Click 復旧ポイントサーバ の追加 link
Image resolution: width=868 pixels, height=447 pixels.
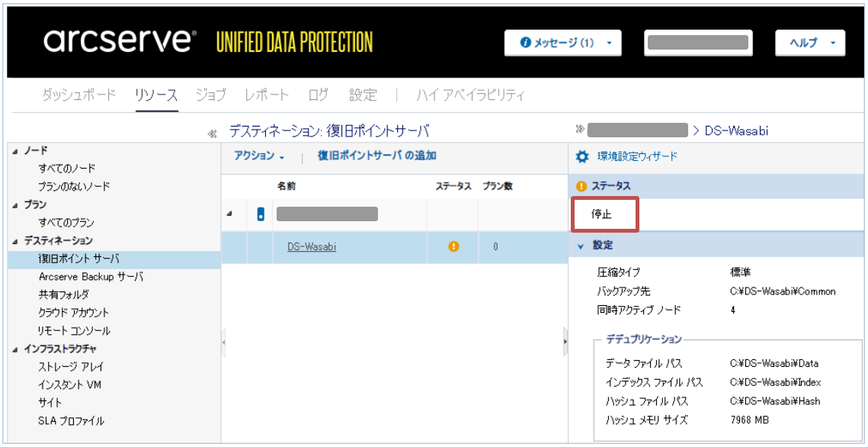coord(377,156)
